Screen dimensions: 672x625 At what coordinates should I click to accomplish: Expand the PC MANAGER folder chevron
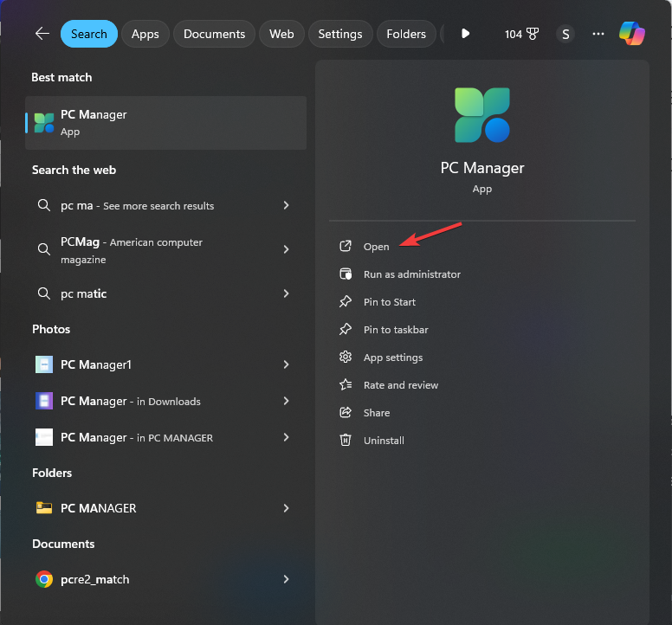click(x=286, y=508)
